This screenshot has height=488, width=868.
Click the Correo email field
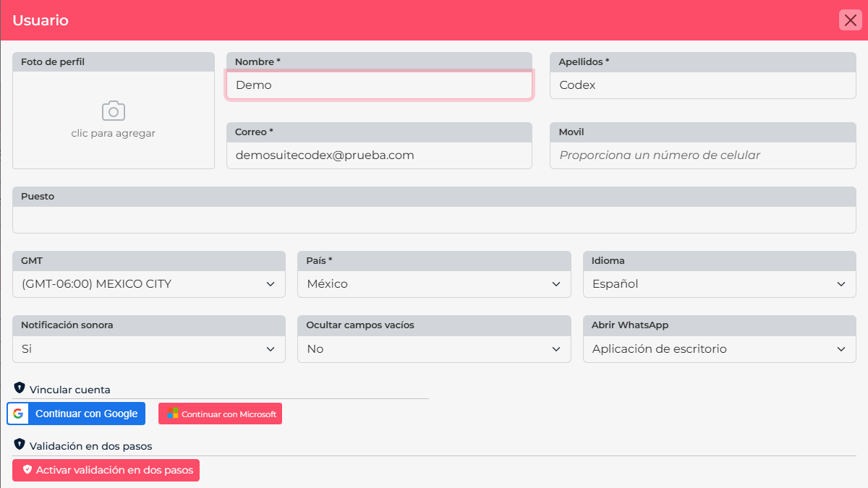(x=379, y=155)
